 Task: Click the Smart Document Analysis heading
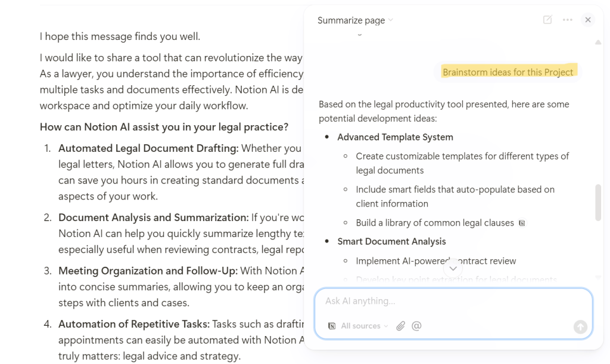391,241
